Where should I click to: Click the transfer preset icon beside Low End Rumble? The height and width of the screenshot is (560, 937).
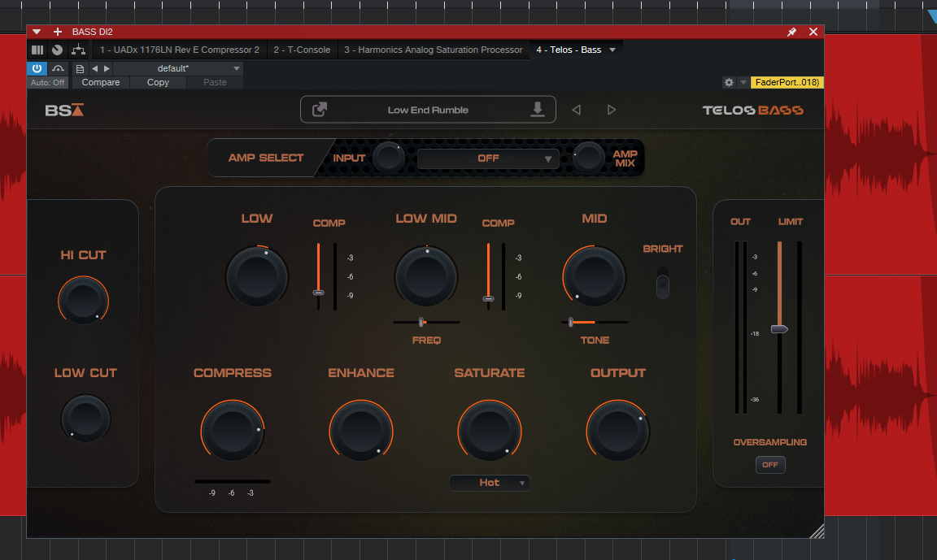pyautogui.click(x=320, y=109)
